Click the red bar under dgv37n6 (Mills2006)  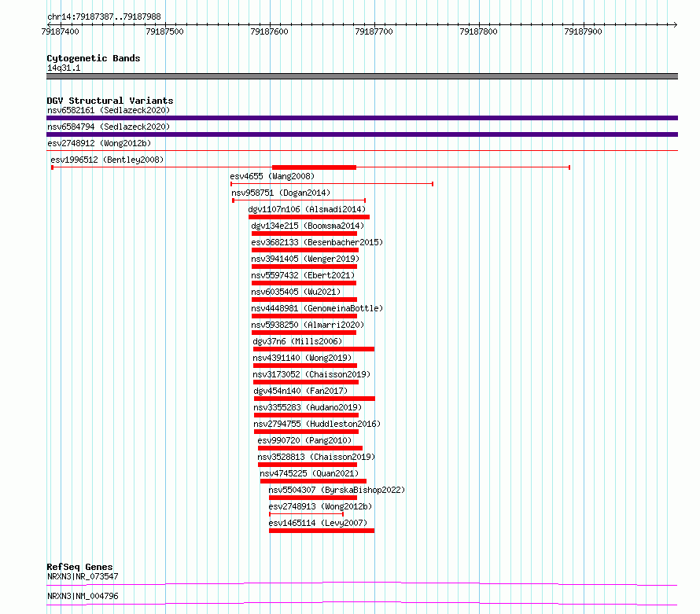click(314, 349)
